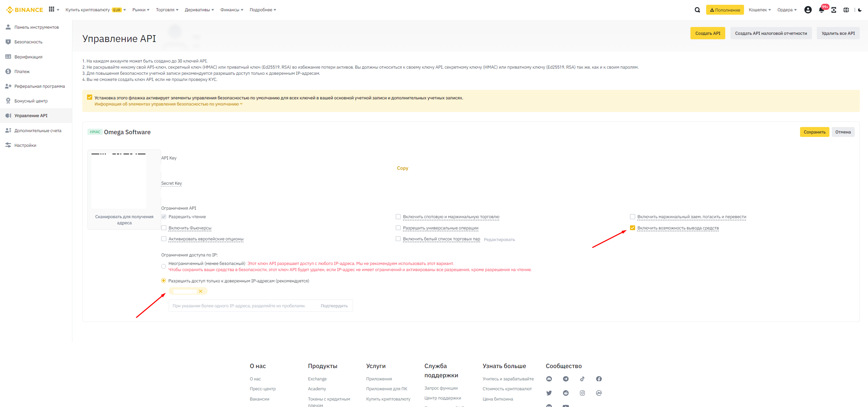Toggle dark mode moon icon

(x=860, y=10)
